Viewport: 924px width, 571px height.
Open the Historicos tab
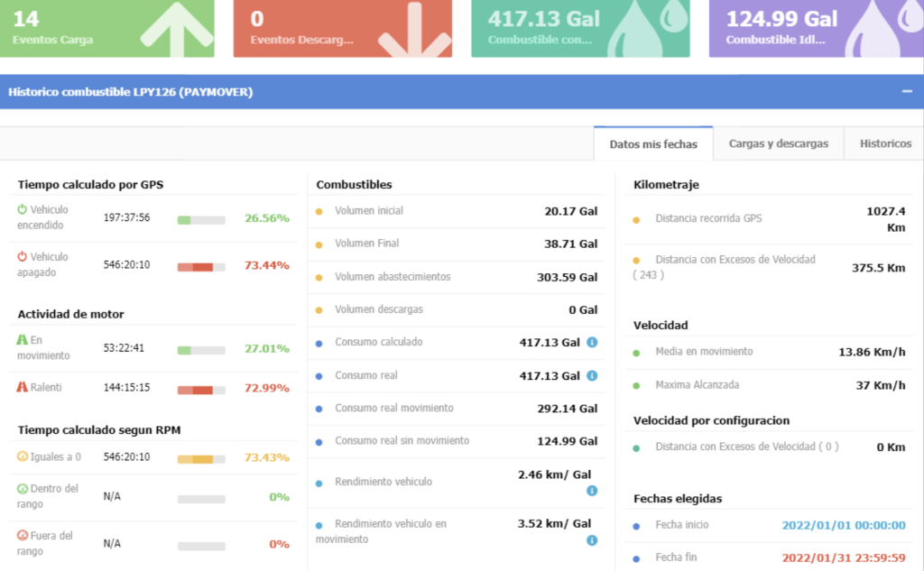885,143
